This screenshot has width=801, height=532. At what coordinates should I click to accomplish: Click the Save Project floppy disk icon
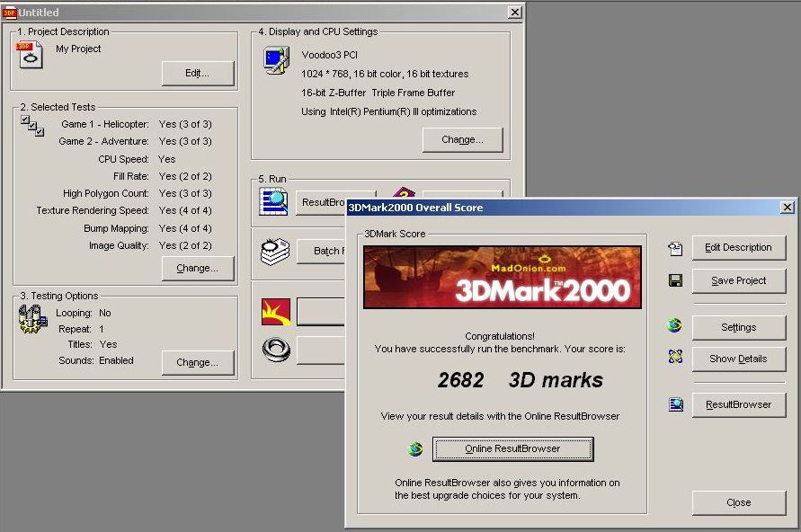tap(675, 280)
